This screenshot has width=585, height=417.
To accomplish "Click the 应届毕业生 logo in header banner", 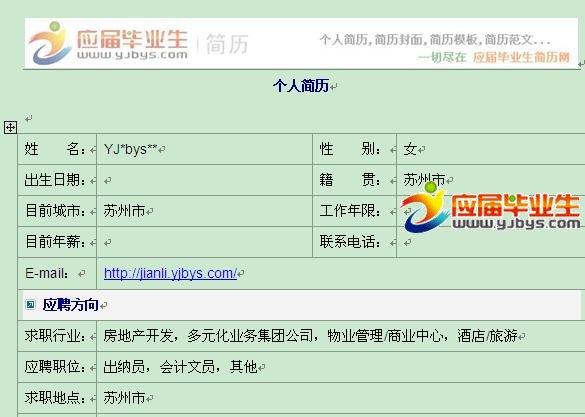I will coord(108,43).
